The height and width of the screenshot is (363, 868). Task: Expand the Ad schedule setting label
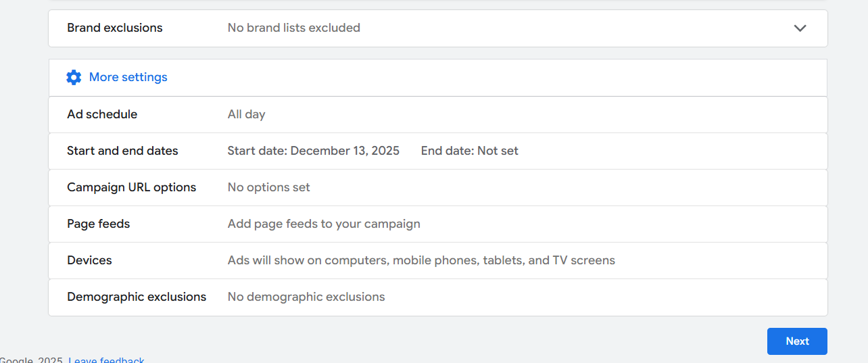click(x=102, y=115)
